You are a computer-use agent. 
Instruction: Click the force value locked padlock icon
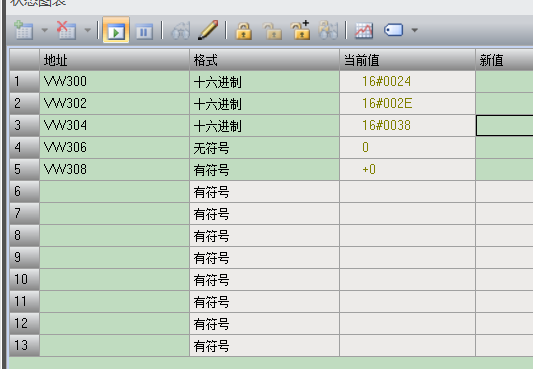[244, 31]
